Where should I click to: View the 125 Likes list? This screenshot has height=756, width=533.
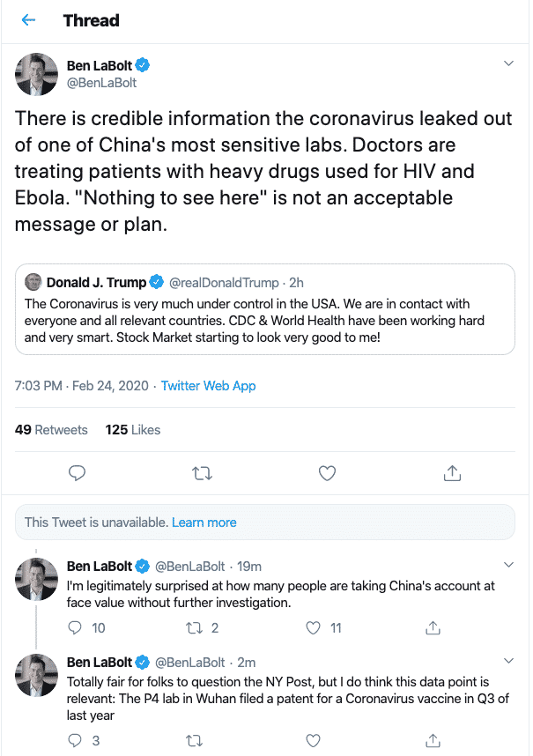133,429
